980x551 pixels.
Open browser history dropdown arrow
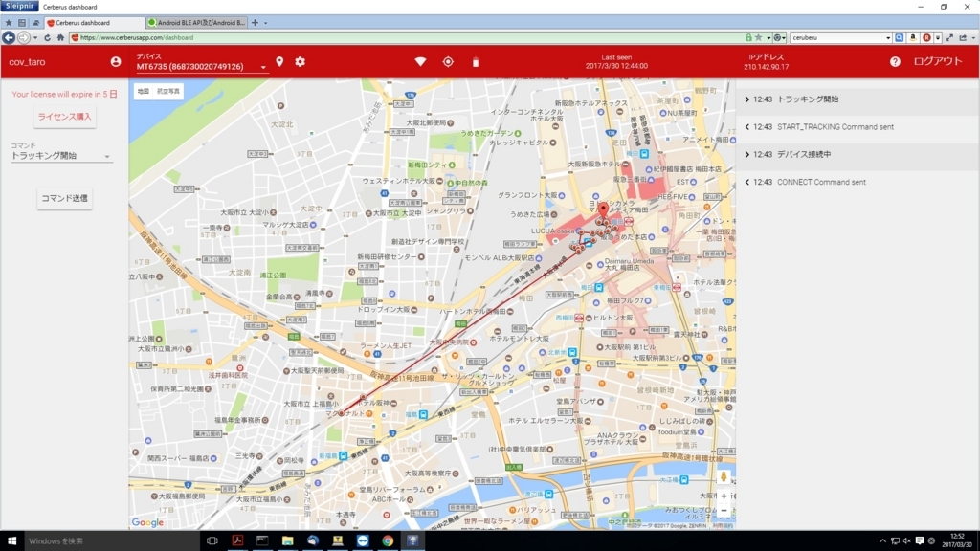click(x=35, y=37)
